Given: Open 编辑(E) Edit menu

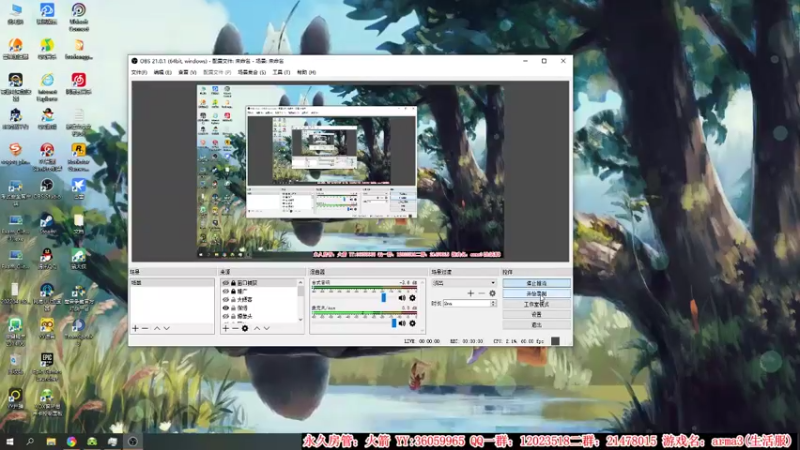Looking at the screenshot, I should [162, 72].
